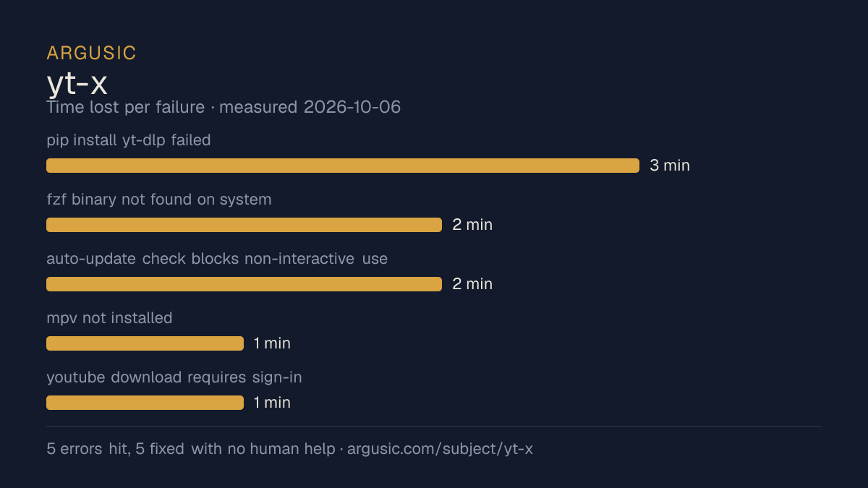
Task: Select 'fzf binary not found on system' label
Action: tap(159, 200)
